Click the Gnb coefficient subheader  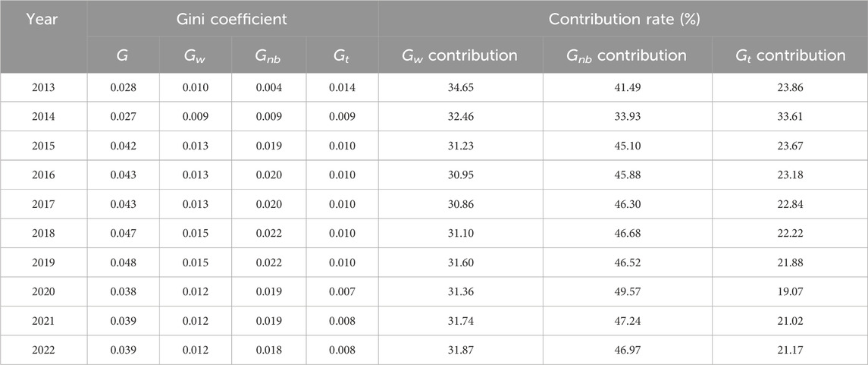coord(268,55)
